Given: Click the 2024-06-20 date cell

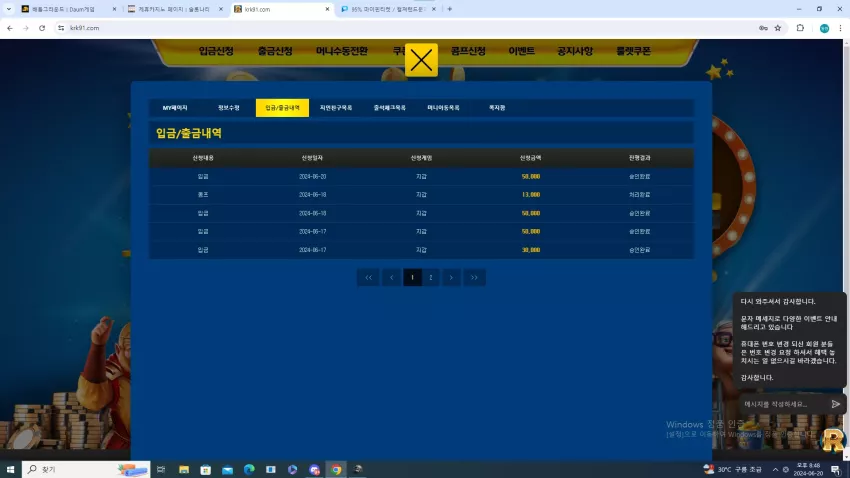Looking at the screenshot, I should click(x=312, y=177).
